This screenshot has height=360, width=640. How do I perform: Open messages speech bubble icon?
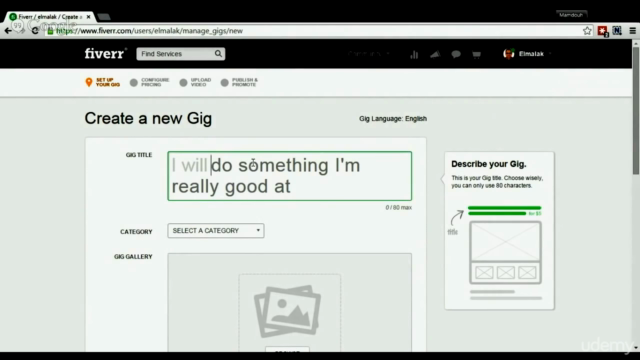point(456,54)
